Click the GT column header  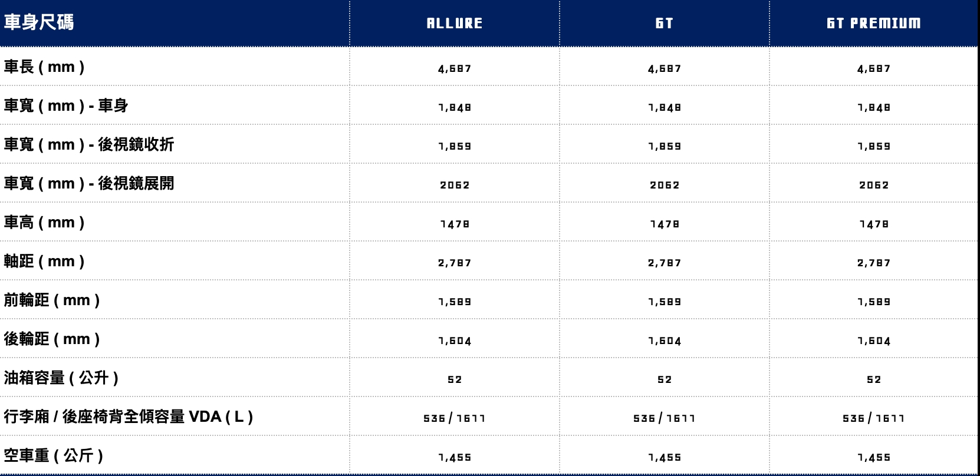click(665, 23)
